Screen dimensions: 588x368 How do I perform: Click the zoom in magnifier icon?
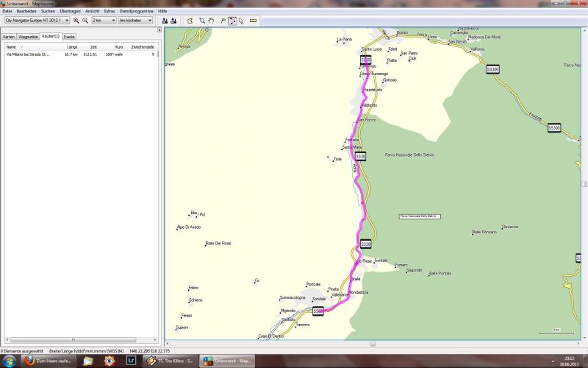[x=76, y=21]
